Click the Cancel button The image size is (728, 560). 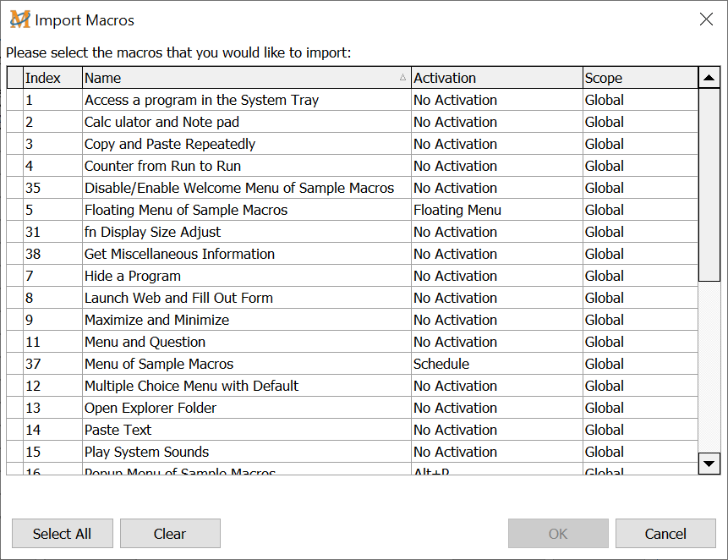coord(665,534)
